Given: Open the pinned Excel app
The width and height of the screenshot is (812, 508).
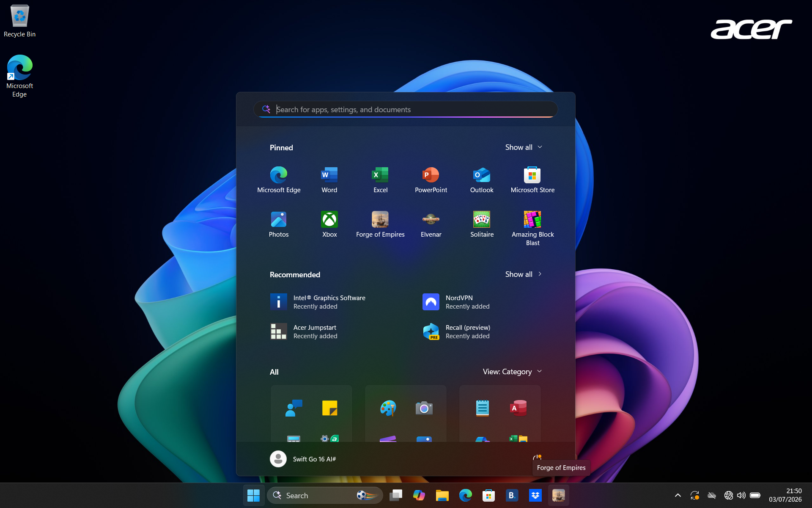Looking at the screenshot, I should (380, 180).
